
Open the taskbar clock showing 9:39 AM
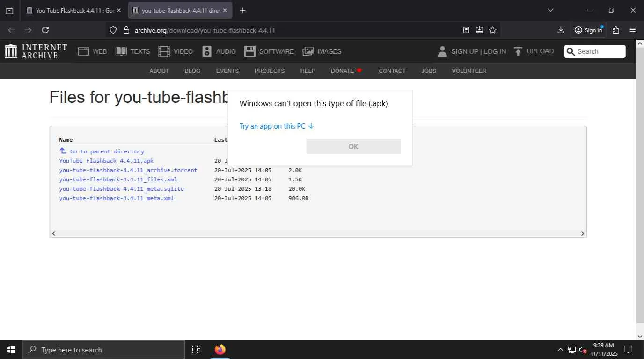point(604,350)
